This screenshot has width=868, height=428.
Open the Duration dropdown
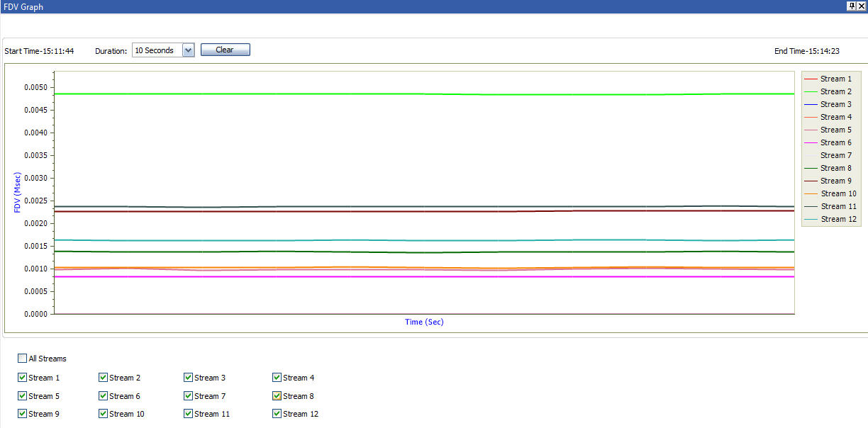coord(188,50)
